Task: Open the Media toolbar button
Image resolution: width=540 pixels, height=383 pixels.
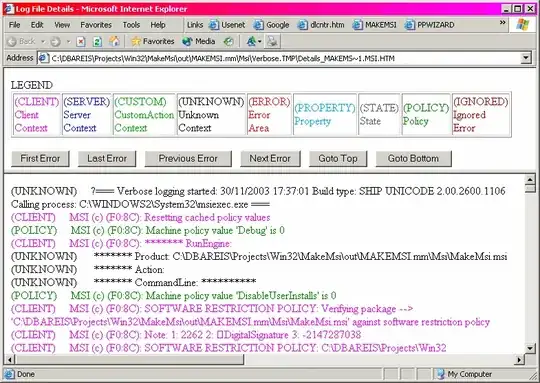Action: (x=199, y=41)
